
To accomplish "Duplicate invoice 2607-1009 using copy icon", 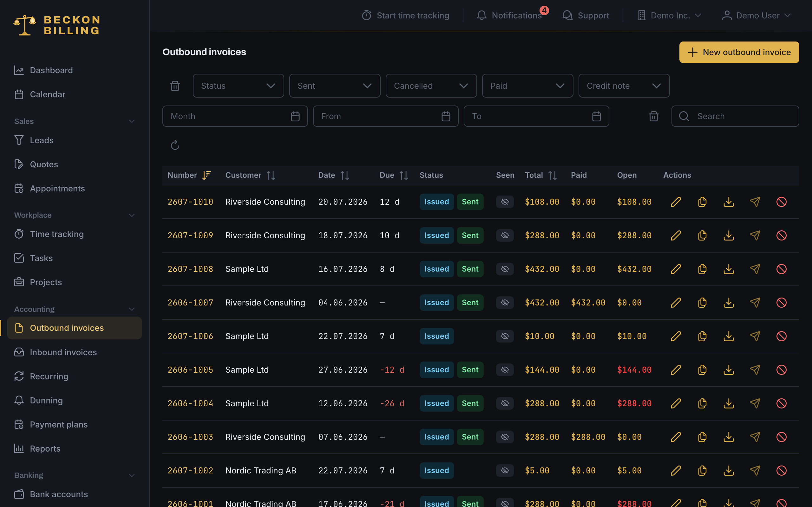I will coord(702,235).
